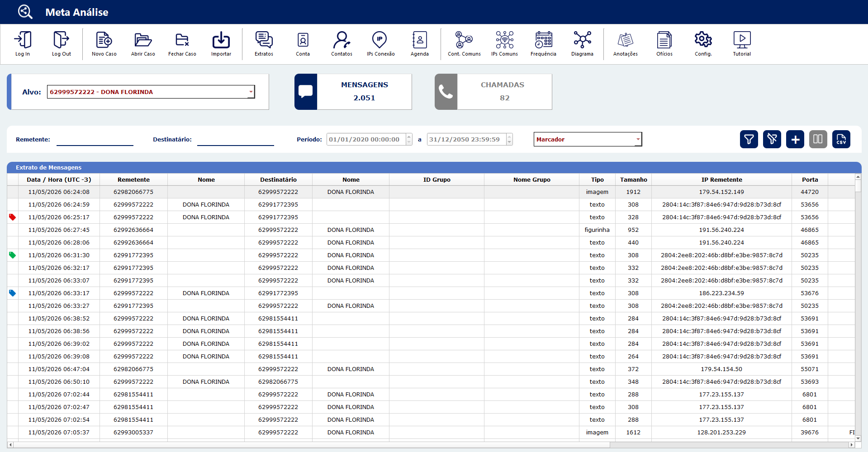The height and width of the screenshot is (452, 868).
Task: Click the table's vertical scrollbar down arrow
Action: pos(858,438)
